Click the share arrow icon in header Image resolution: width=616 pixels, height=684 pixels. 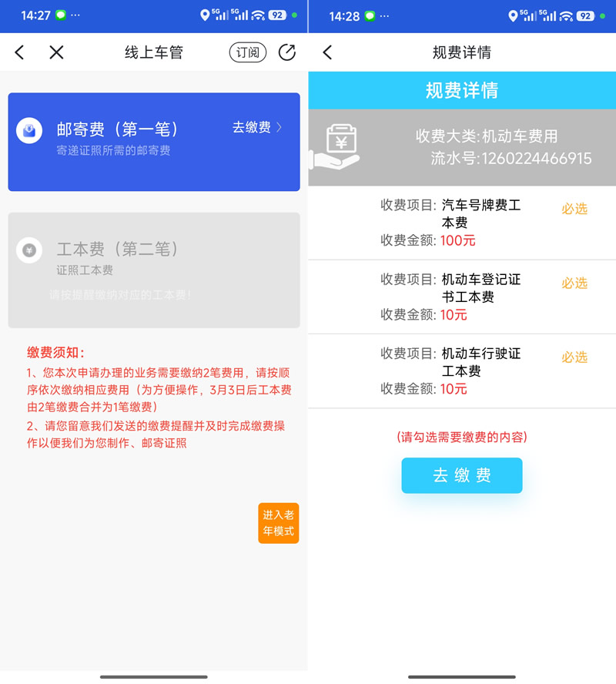pos(287,52)
